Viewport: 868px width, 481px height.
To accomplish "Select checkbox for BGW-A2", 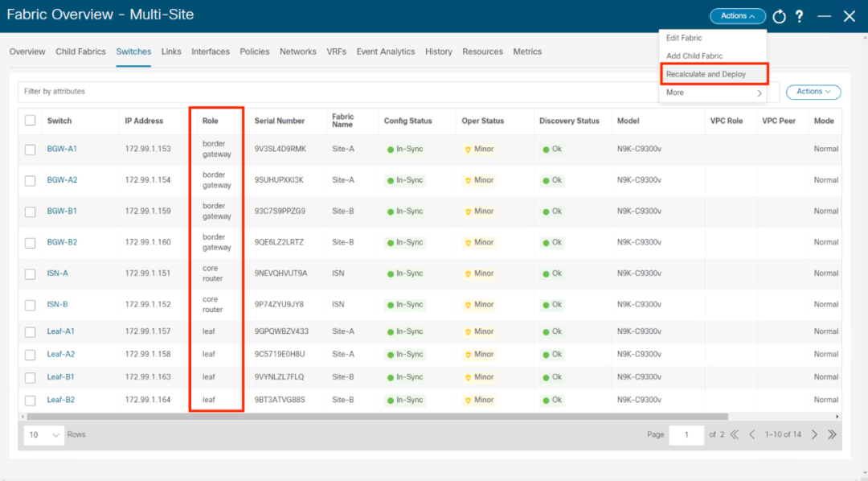I will coord(31,181).
